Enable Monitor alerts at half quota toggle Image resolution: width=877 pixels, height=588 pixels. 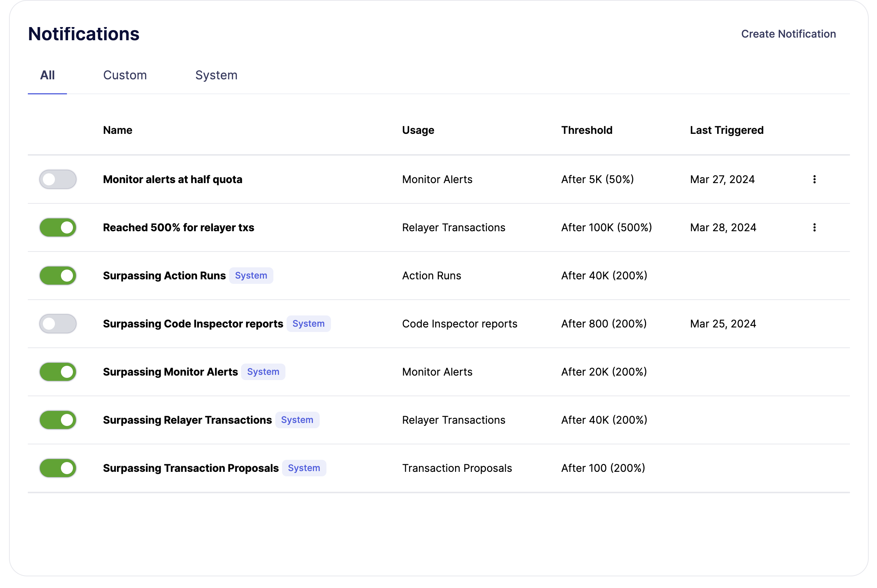coord(58,179)
